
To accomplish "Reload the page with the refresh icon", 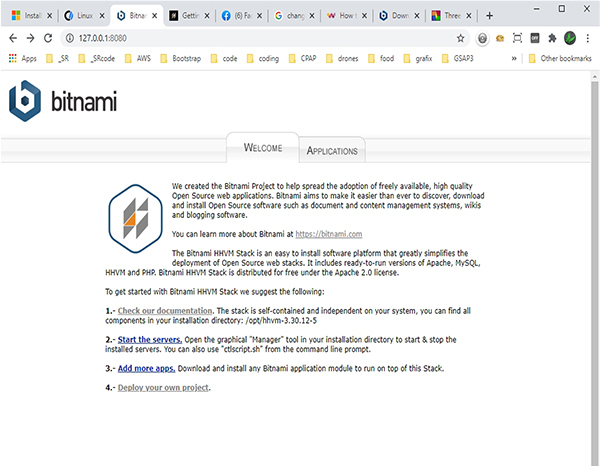I will (48, 38).
